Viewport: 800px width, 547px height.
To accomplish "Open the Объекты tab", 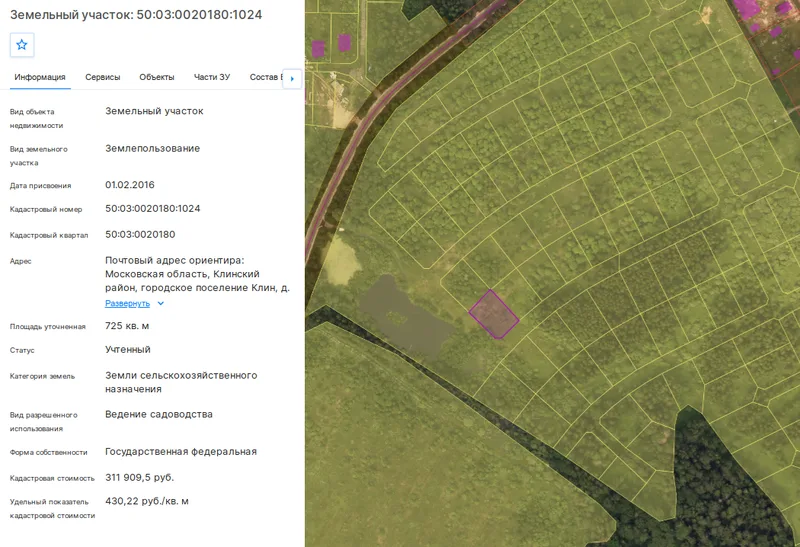I will [x=157, y=77].
